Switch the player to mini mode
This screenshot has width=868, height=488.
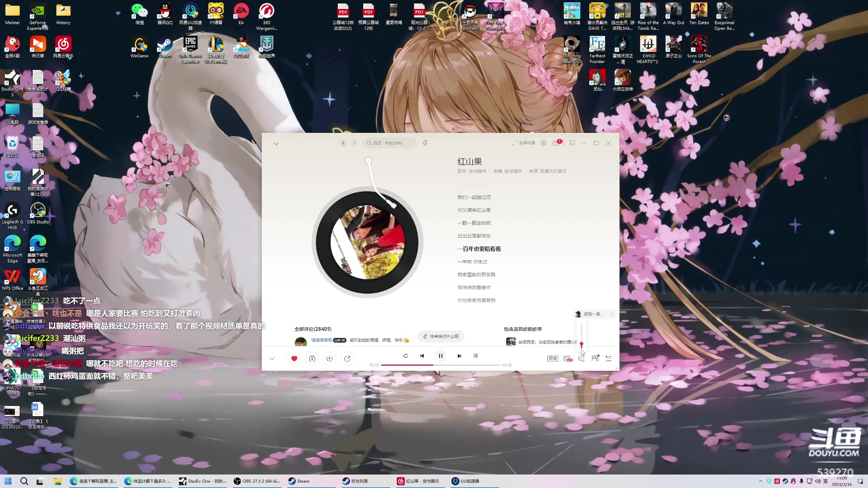coord(572,143)
